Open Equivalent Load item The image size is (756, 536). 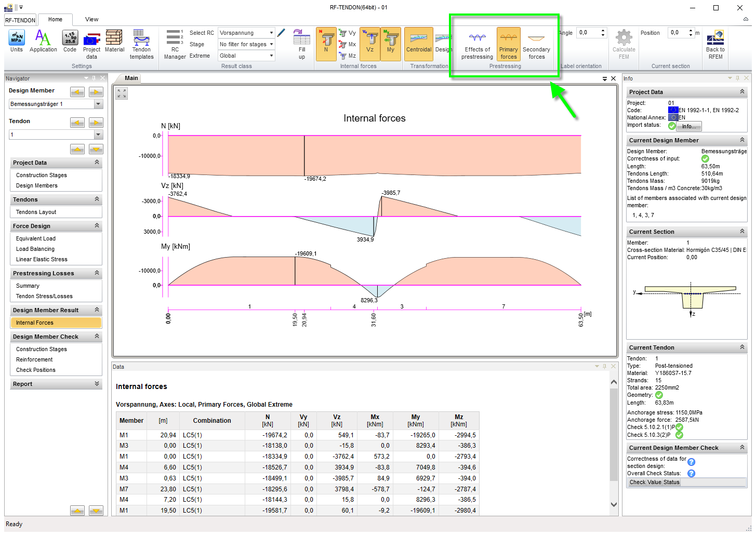[x=36, y=238]
